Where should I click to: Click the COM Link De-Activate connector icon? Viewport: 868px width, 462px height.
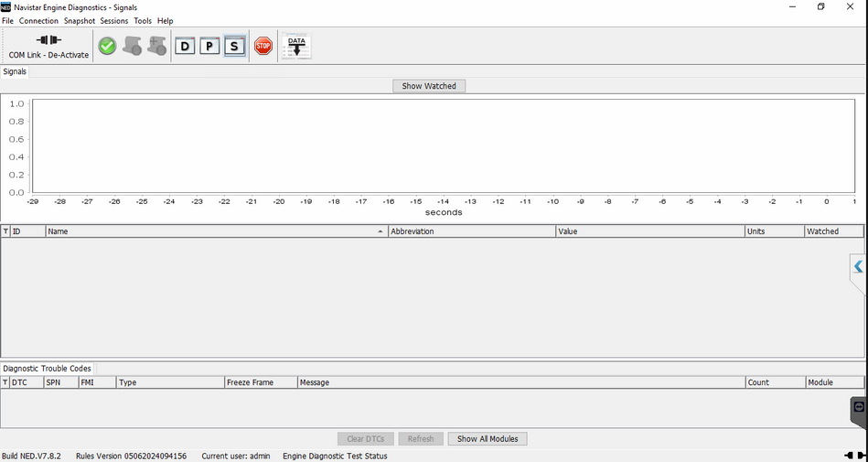click(x=48, y=40)
